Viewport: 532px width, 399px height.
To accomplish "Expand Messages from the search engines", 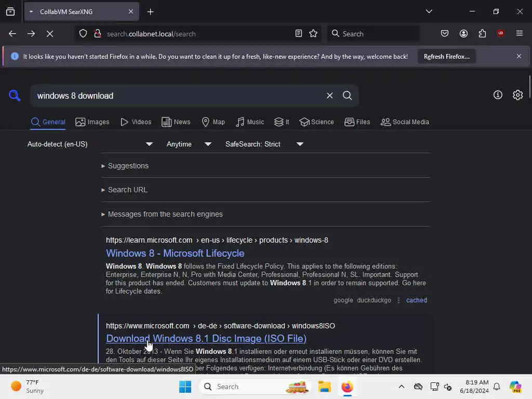I will (162, 215).
